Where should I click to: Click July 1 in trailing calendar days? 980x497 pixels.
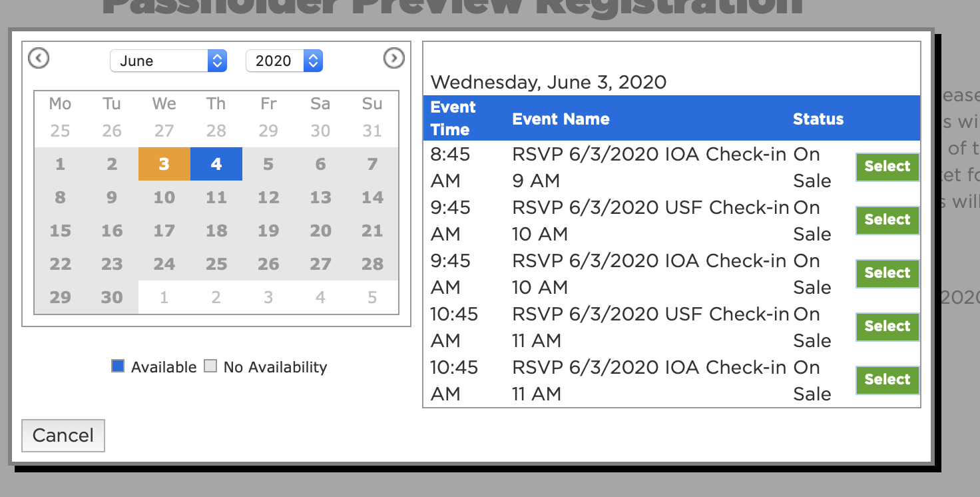pyautogui.click(x=164, y=297)
